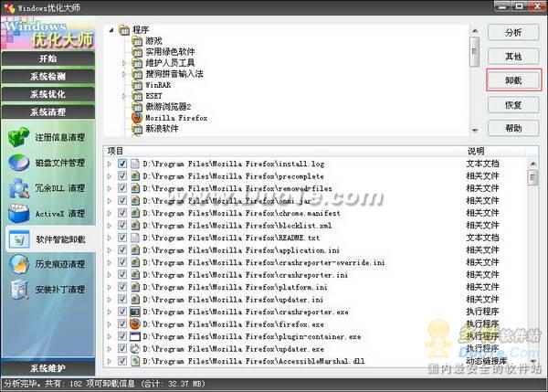The image size is (548, 392).
Task: Select the crashreporter.ini file path text
Action: pos(246,275)
